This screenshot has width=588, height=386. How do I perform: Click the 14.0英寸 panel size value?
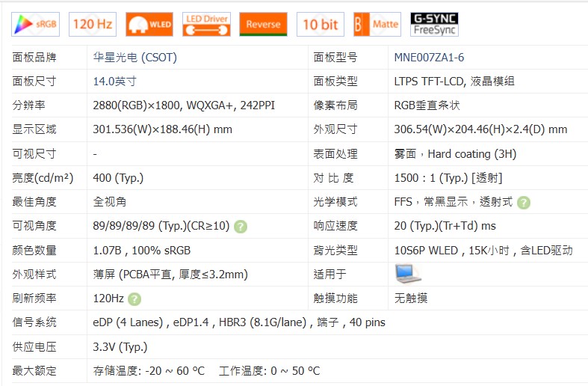coord(114,82)
